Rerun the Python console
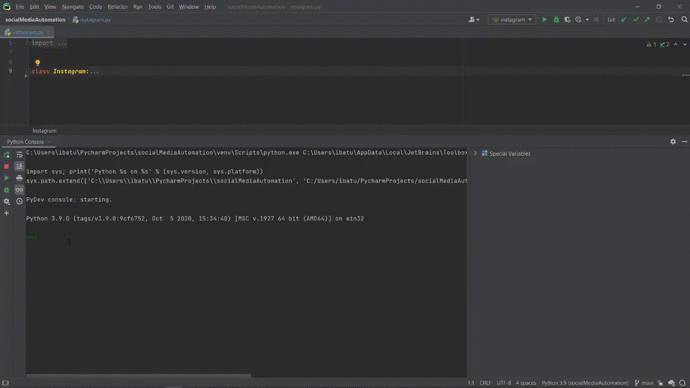 7,155
